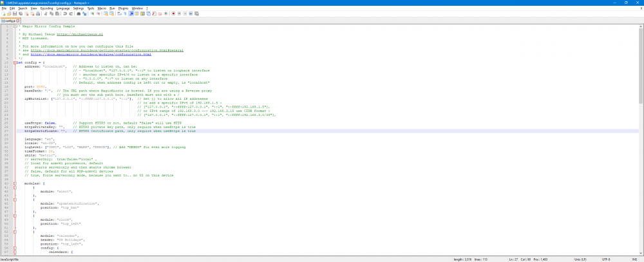Open the modules/configuration.html docs link
644x262 pixels.
tap(91, 54)
